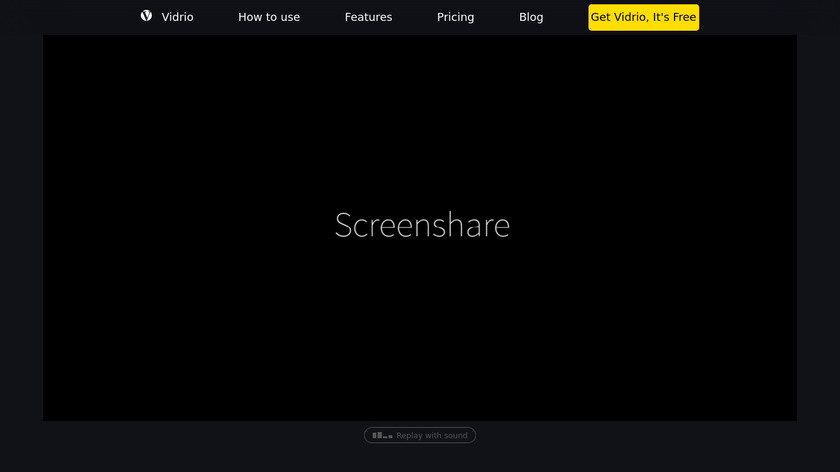Open the How to use page

(269, 17)
